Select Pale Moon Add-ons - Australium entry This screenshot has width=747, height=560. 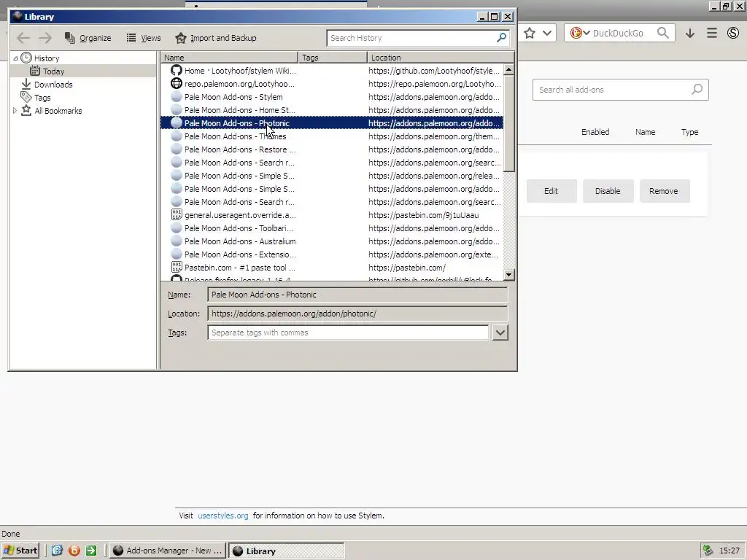332,241
